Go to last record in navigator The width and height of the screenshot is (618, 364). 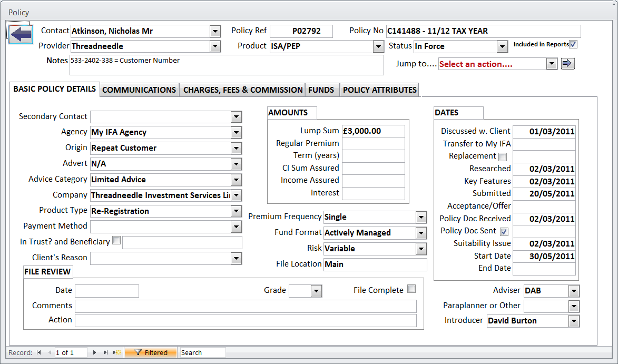(105, 352)
